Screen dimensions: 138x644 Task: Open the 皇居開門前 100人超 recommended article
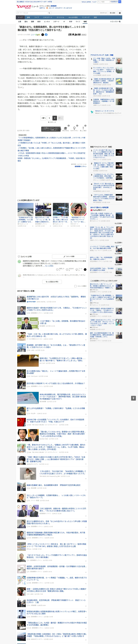pos(56,298)
